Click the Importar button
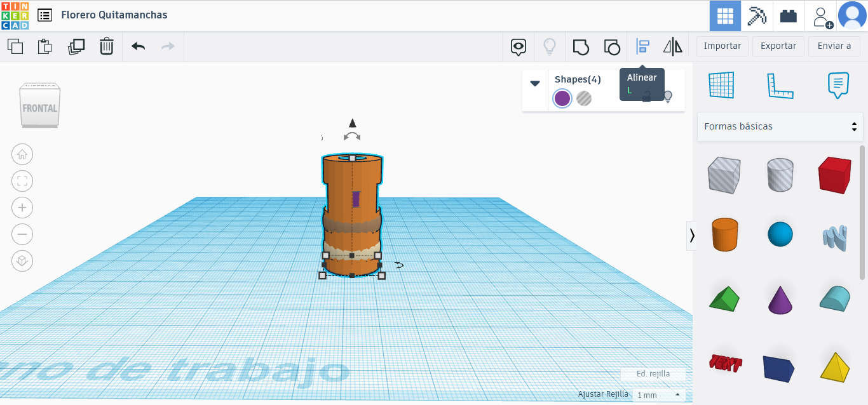868x405 pixels. coord(722,46)
